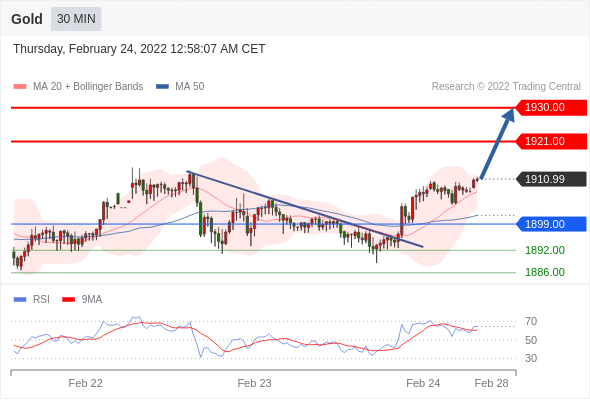The height and width of the screenshot is (400, 590).
Task: Click the 1886.00 support level label
Action: [x=545, y=272]
